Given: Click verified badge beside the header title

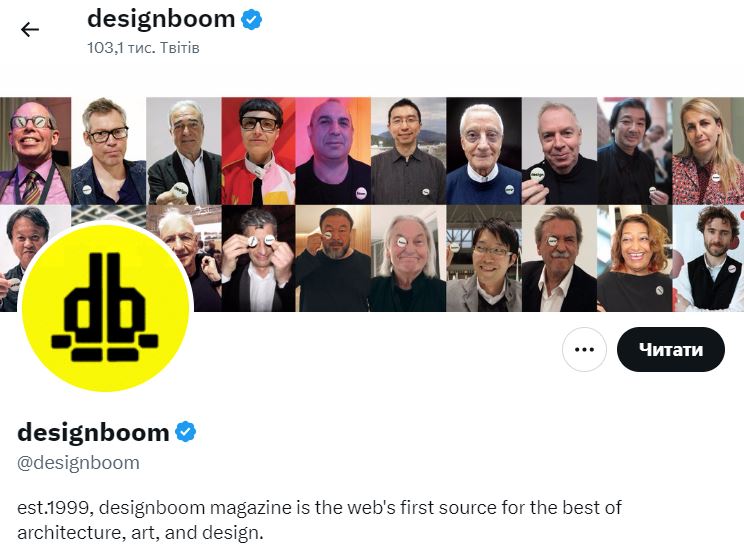Looking at the screenshot, I should click(251, 20).
